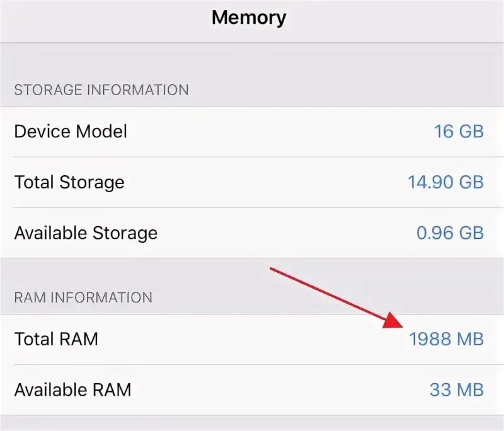Select the Available Storage label
Image resolution: width=504 pixels, height=431 pixels.
86,233
